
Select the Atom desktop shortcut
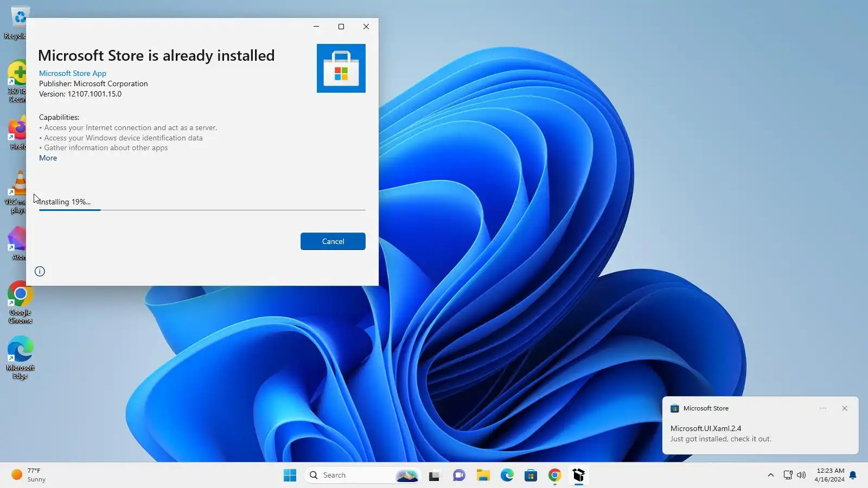pos(16,243)
